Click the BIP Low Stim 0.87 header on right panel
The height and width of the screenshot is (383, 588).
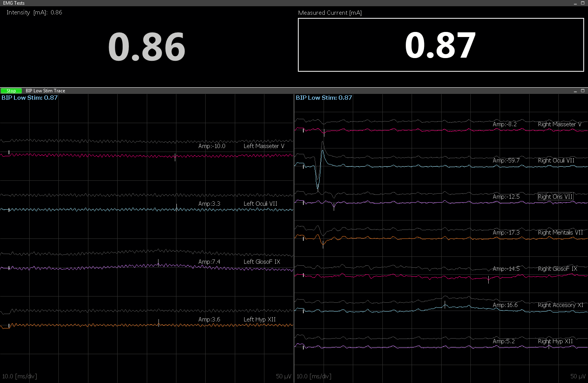pyautogui.click(x=324, y=97)
